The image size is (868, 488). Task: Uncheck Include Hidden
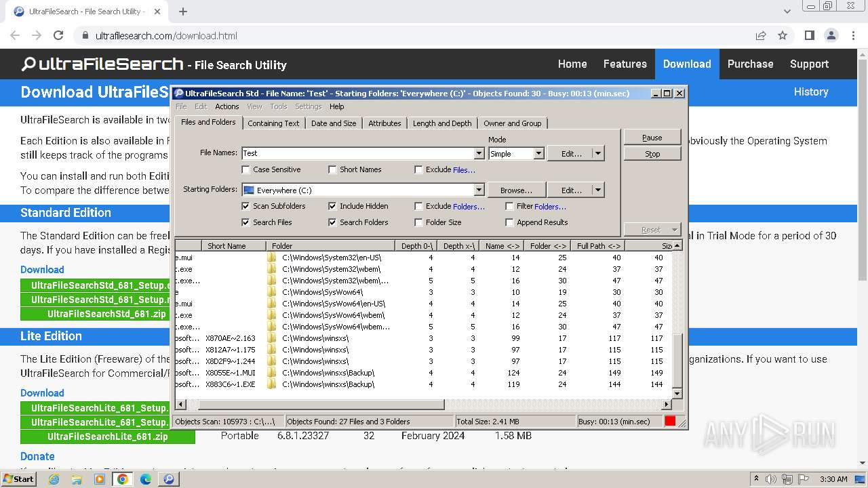(333, 206)
